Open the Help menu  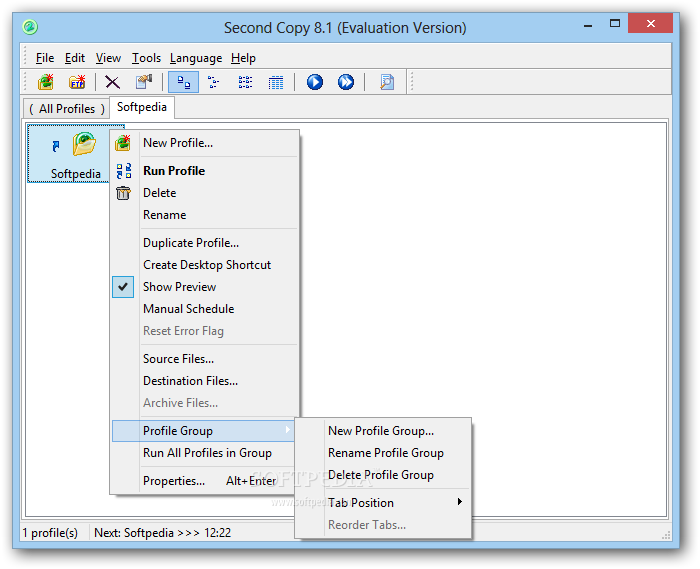click(x=243, y=58)
